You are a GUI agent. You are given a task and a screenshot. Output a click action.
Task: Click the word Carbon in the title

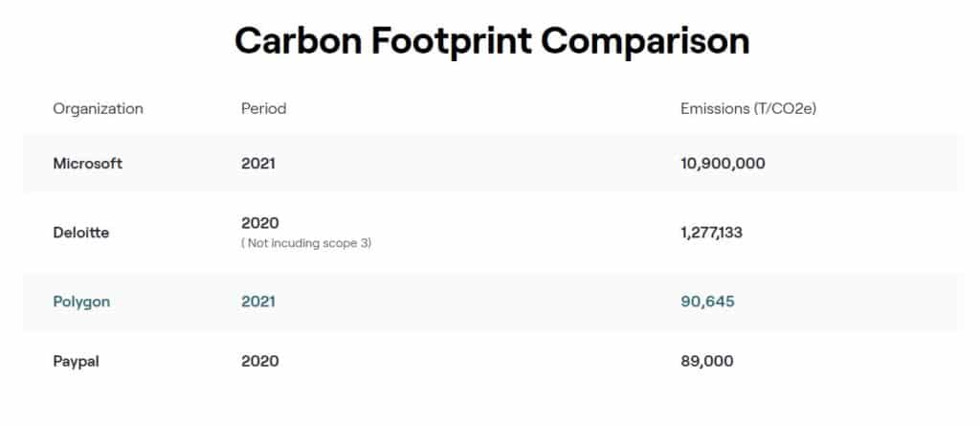pyautogui.click(x=299, y=41)
